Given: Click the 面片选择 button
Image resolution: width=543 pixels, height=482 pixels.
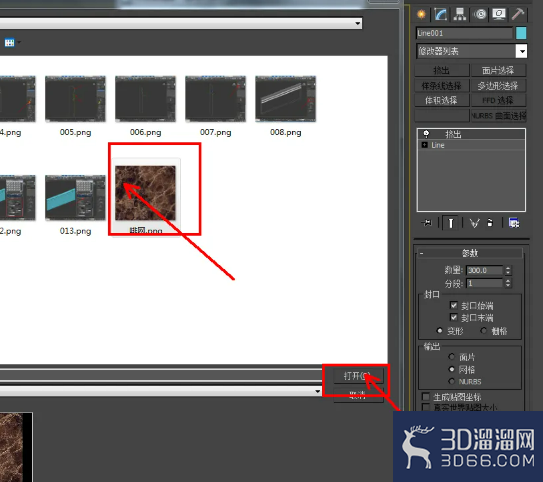Looking at the screenshot, I should (x=498, y=70).
